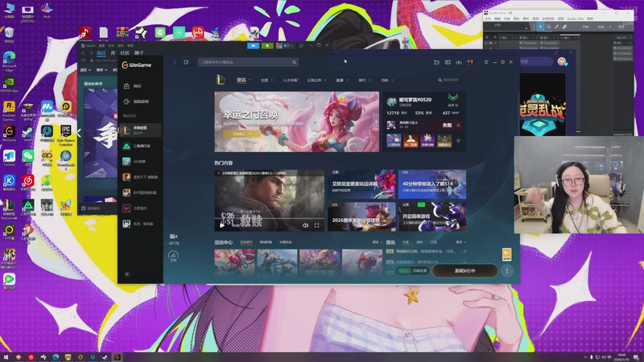Click the WeGame logo in the sidebar

137,65
